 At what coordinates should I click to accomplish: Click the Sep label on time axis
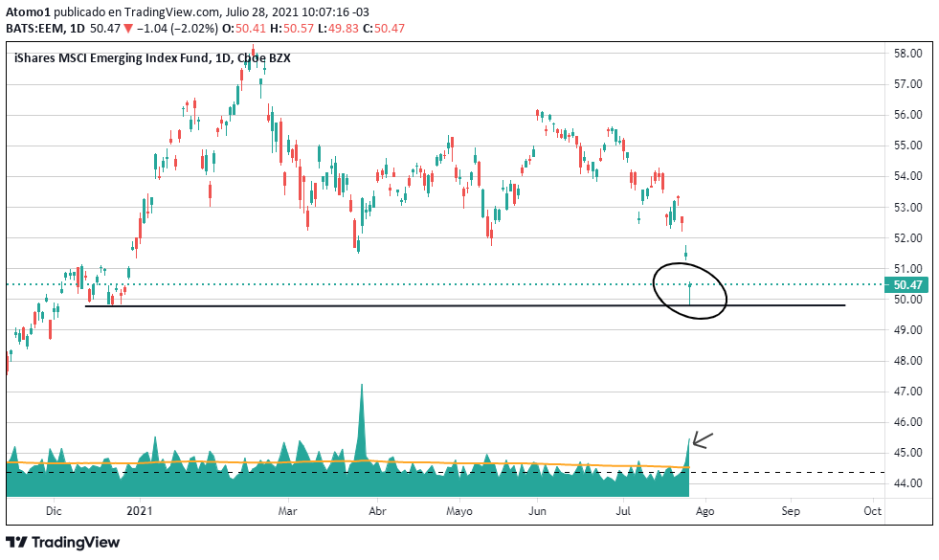coord(791,511)
